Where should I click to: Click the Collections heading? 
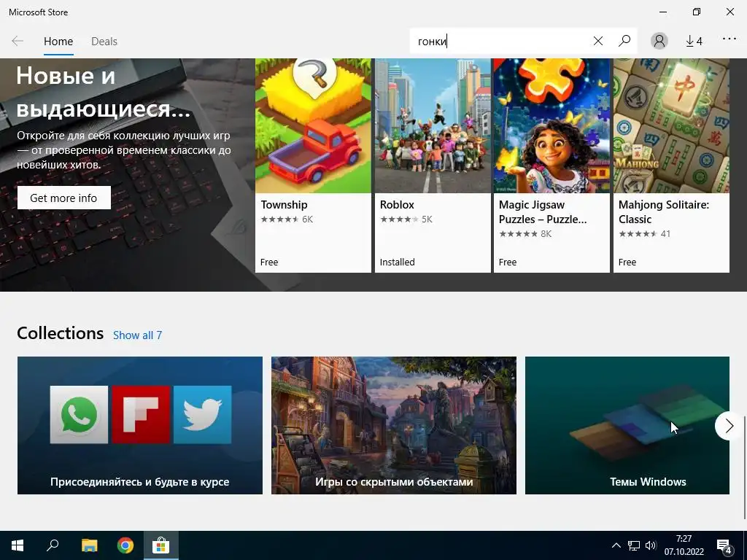pos(60,333)
